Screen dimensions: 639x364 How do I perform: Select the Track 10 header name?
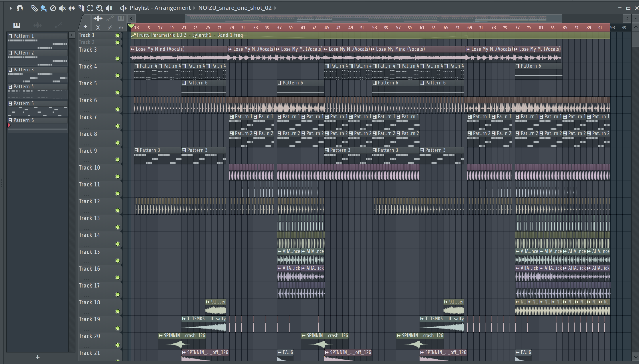coord(89,168)
